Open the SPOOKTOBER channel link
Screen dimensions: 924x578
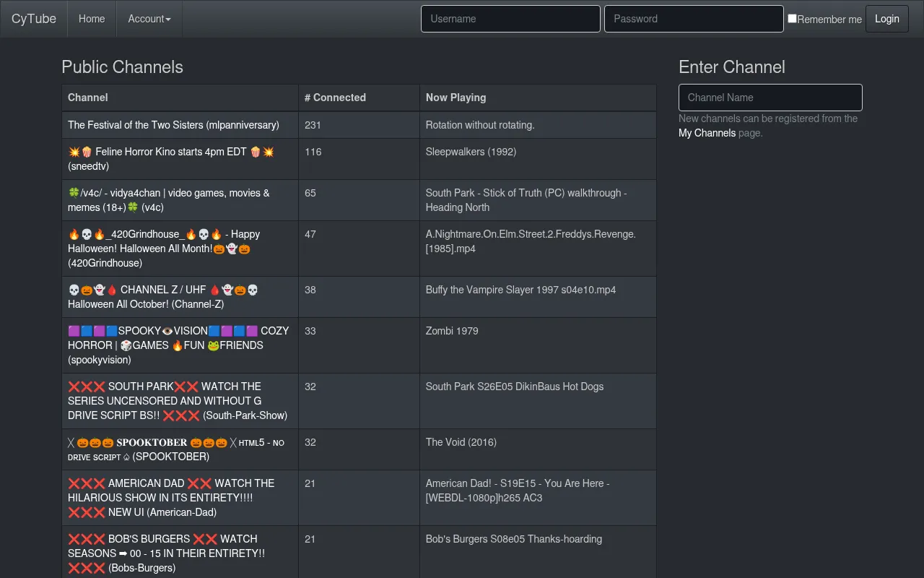(176, 449)
